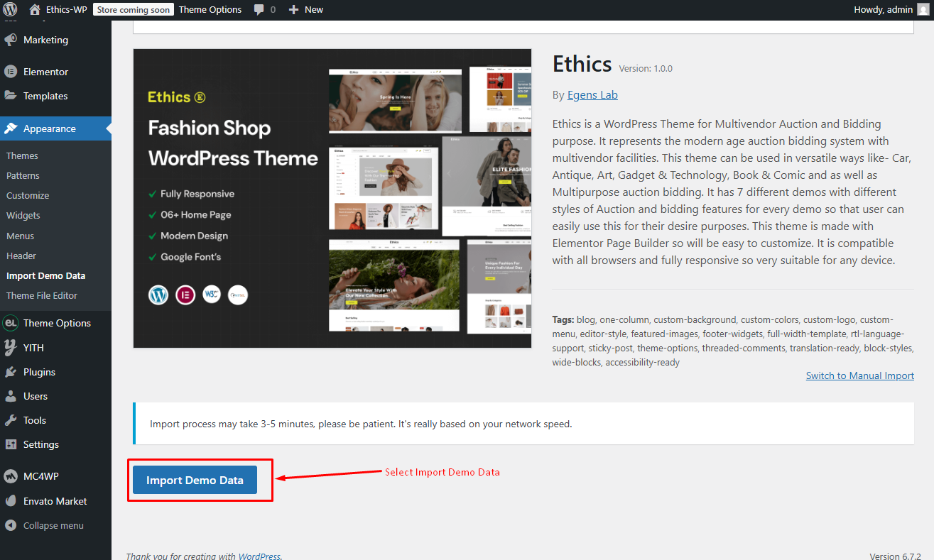The width and height of the screenshot is (934, 560).
Task: Open the Menus submenu
Action: (20, 236)
